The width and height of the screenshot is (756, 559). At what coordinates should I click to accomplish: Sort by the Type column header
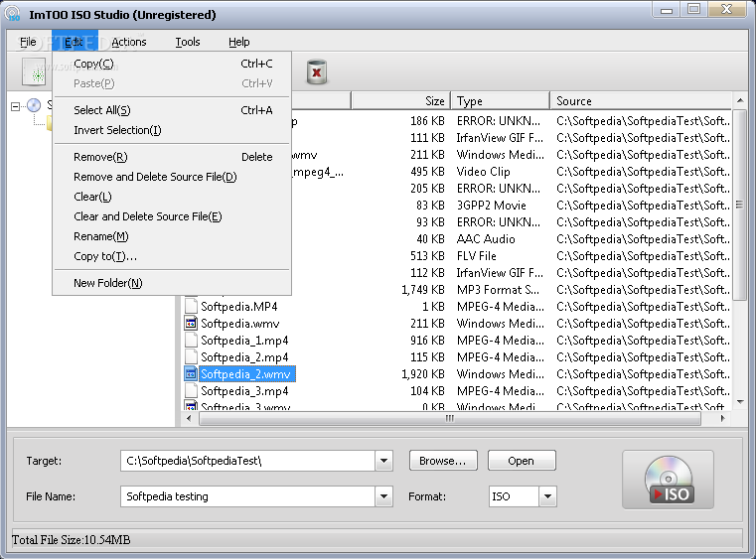coord(501,100)
